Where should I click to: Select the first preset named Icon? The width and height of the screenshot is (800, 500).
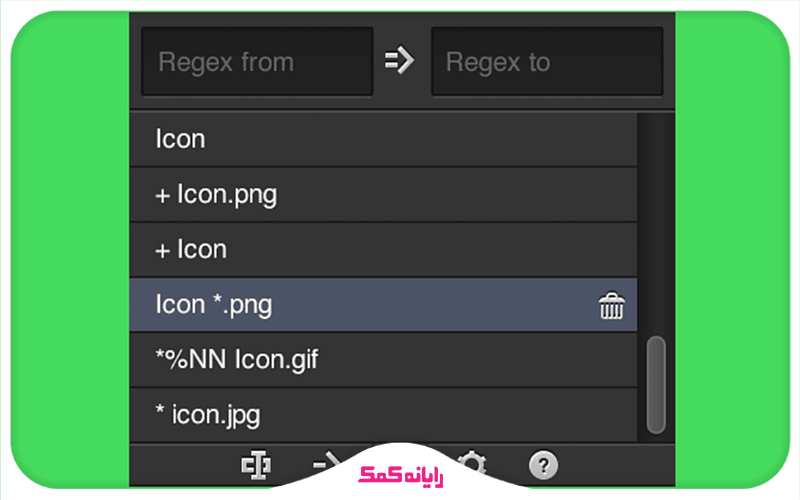coord(383,139)
